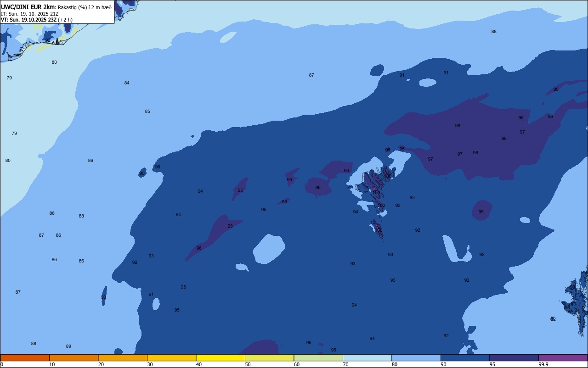Click the dark orange 0–10 legend color segment
Viewport: 588px width, 368px height.
coord(25,357)
